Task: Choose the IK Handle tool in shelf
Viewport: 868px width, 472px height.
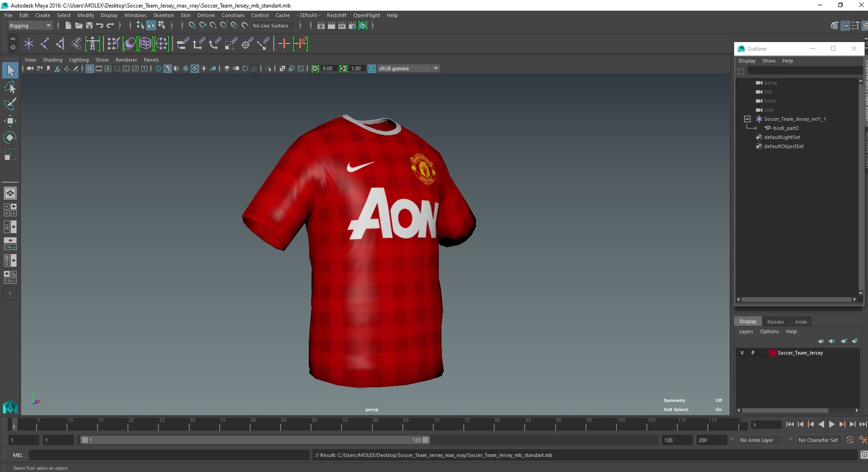Action: click(x=60, y=44)
